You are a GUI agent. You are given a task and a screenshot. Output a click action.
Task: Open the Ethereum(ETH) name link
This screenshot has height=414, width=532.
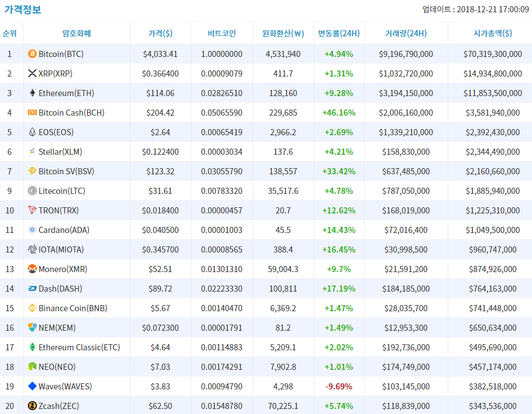[66, 93]
